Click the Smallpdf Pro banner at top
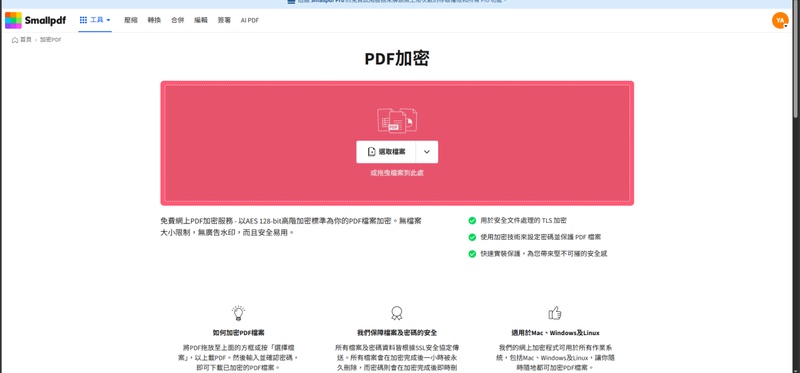The height and width of the screenshot is (373, 800). click(x=397, y=3)
